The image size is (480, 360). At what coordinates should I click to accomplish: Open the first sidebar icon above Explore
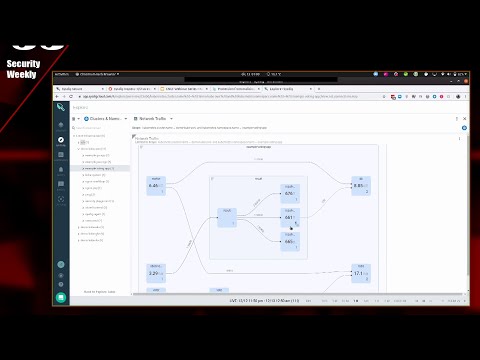click(61, 126)
